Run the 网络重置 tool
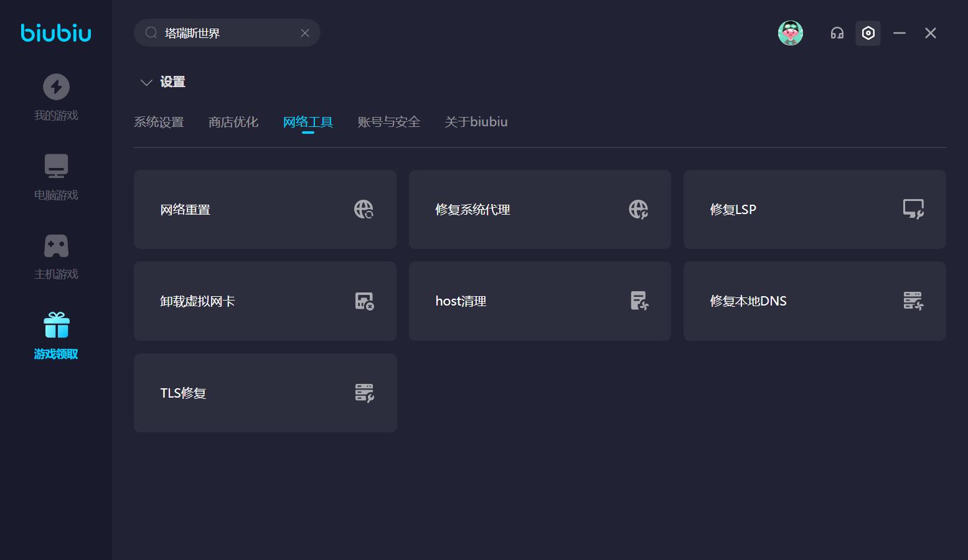This screenshot has height=560, width=968. [265, 210]
